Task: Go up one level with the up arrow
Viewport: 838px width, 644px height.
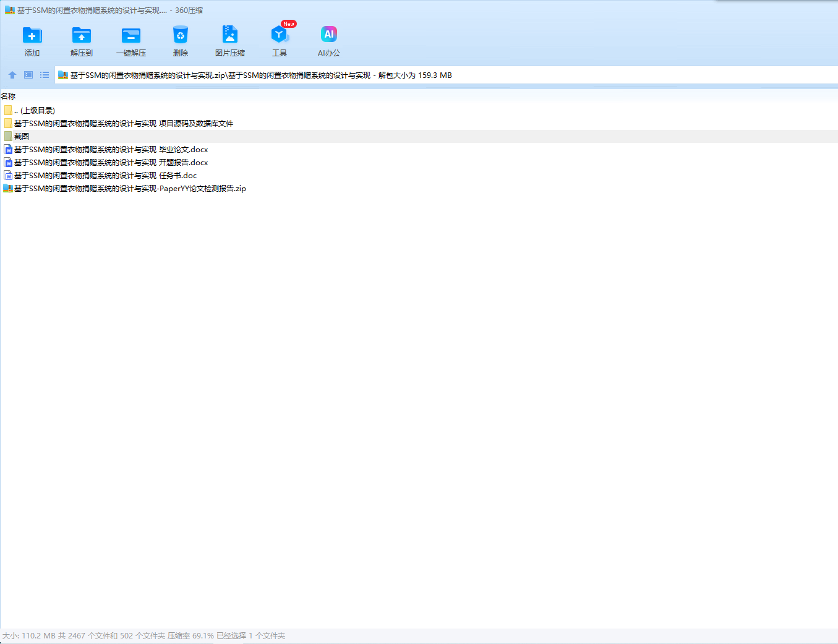Action: [x=12, y=75]
